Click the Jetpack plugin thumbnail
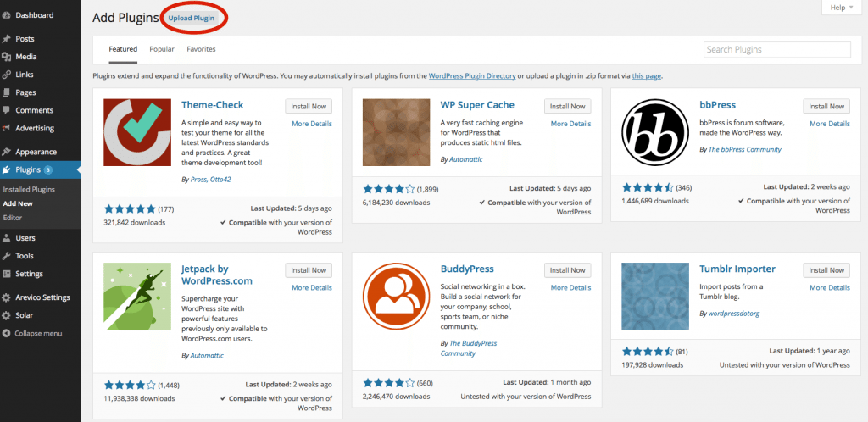 137,297
